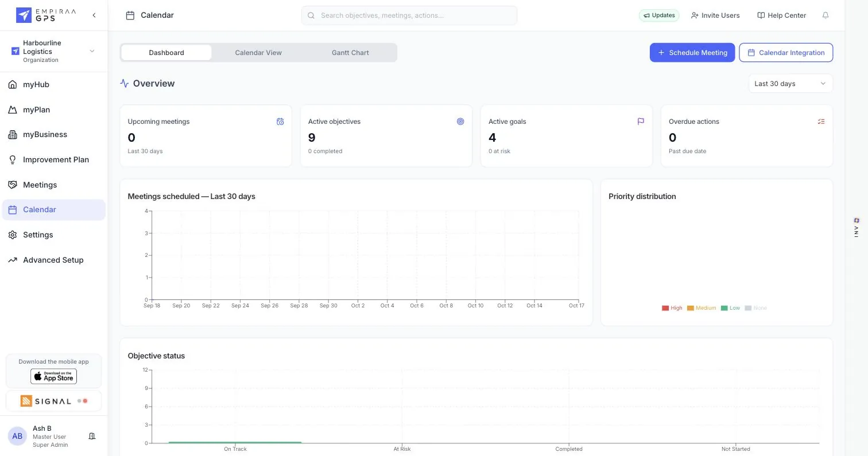Open the INV side panel tab
868x456 pixels.
pos(857,228)
